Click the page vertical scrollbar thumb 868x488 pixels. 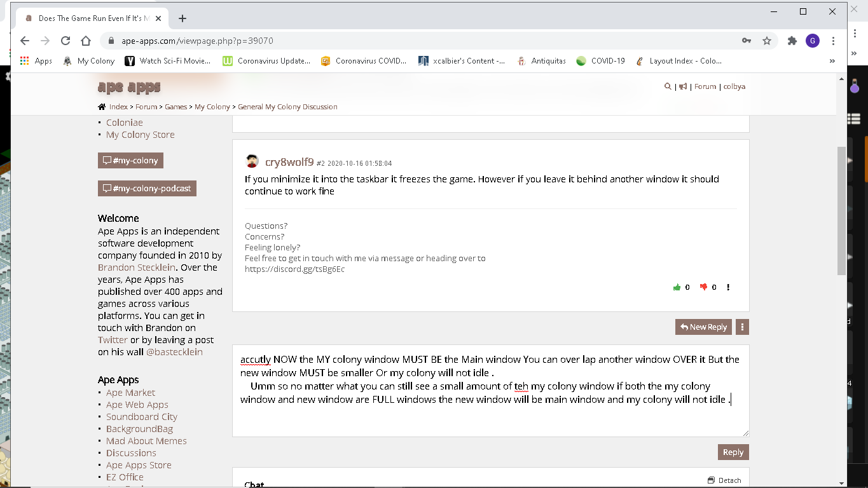coord(841,210)
